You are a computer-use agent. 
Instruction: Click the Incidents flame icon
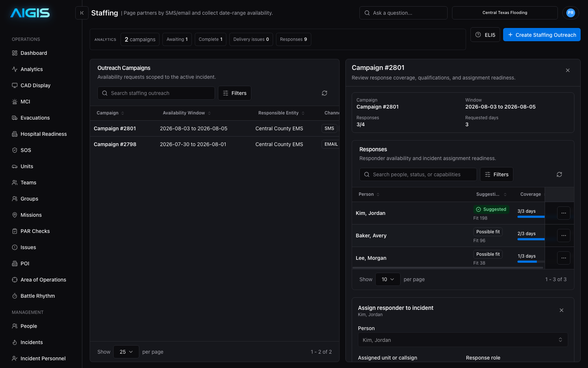15,342
